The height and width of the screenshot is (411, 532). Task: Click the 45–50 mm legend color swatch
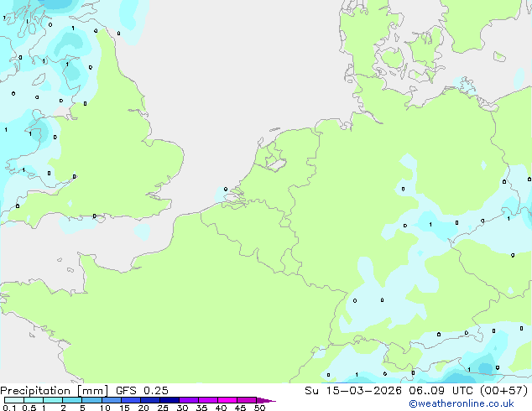pyautogui.click(x=247, y=400)
